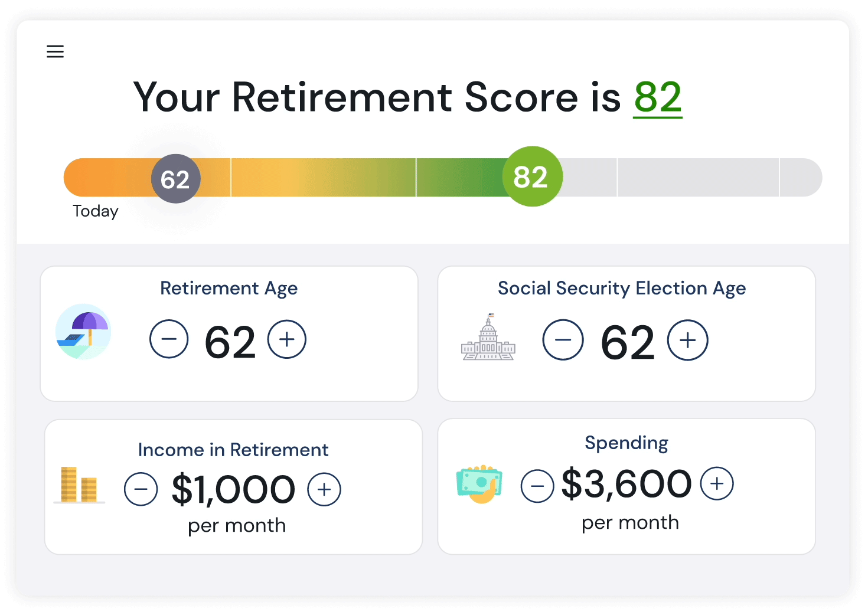868x612 pixels.
Task: Decrease the Social Security Election Age
Action: coord(563,340)
